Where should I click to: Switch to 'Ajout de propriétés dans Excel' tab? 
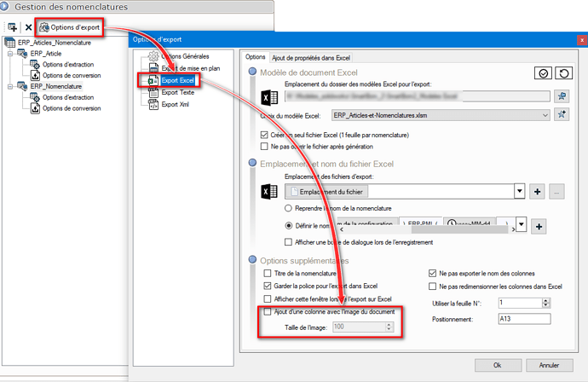coord(312,57)
